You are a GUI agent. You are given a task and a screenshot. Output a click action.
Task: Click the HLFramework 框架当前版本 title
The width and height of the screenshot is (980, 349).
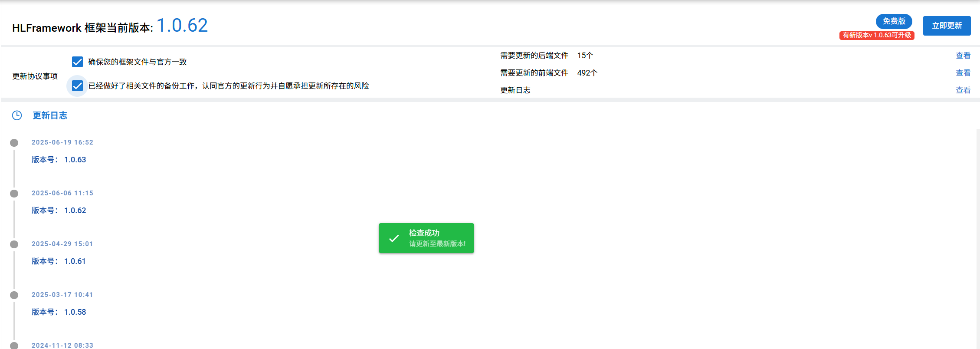[x=82, y=28]
